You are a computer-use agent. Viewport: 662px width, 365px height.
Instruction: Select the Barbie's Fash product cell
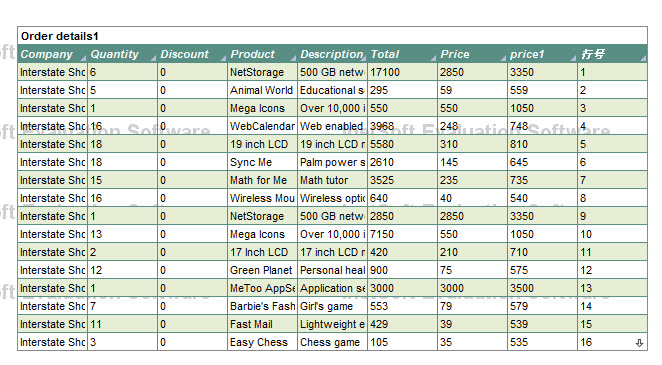pos(262,306)
